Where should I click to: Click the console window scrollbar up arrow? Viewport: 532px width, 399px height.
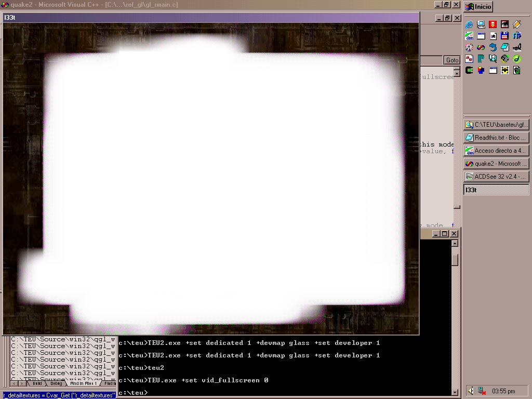tap(455, 243)
